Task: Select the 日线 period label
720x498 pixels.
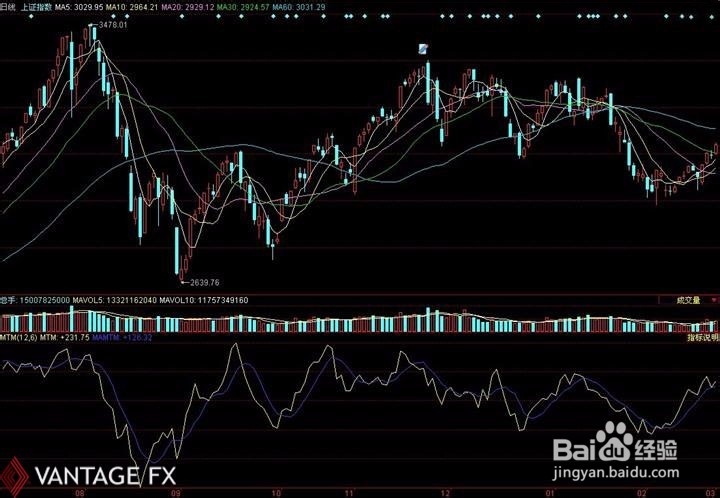Action: click(x=7, y=7)
